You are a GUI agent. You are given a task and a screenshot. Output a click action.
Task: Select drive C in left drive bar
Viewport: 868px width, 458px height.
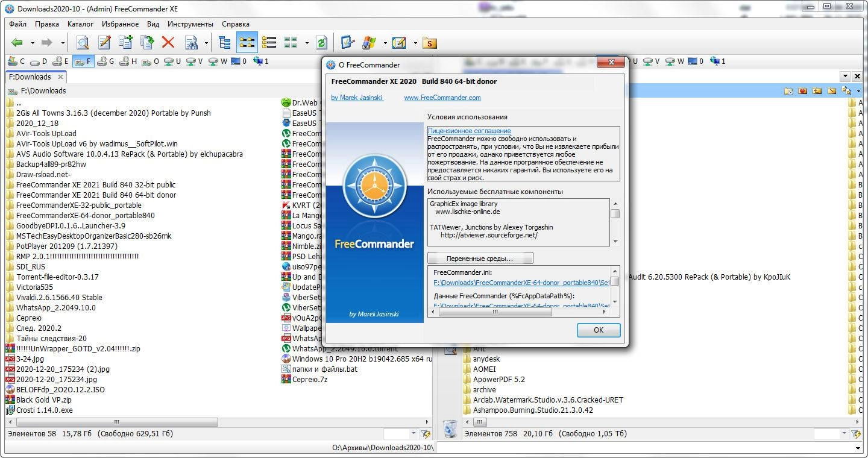pyautogui.click(x=16, y=61)
